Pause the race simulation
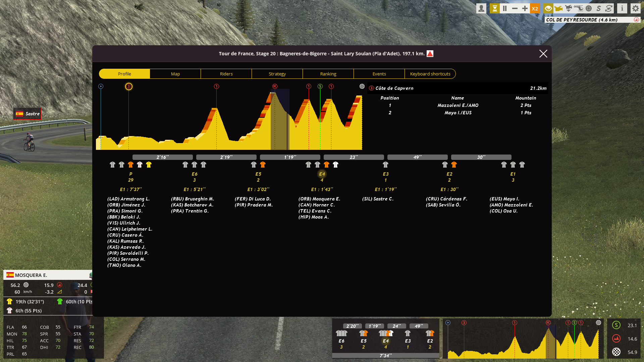The width and height of the screenshot is (644, 362). [505, 9]
